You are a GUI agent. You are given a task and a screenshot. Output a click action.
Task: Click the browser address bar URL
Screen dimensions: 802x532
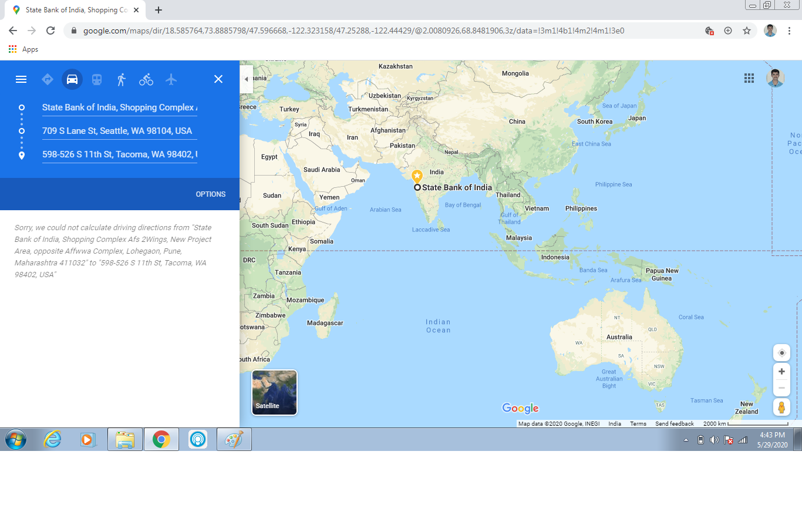(x=353, y=31)
